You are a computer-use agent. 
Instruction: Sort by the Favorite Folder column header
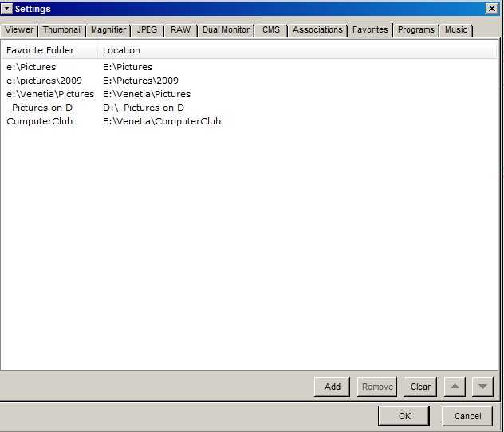(49, 50)
